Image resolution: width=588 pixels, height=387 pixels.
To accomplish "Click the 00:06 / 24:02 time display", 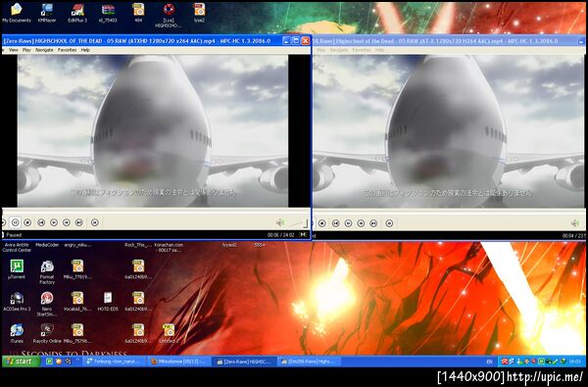I will 281,235.
